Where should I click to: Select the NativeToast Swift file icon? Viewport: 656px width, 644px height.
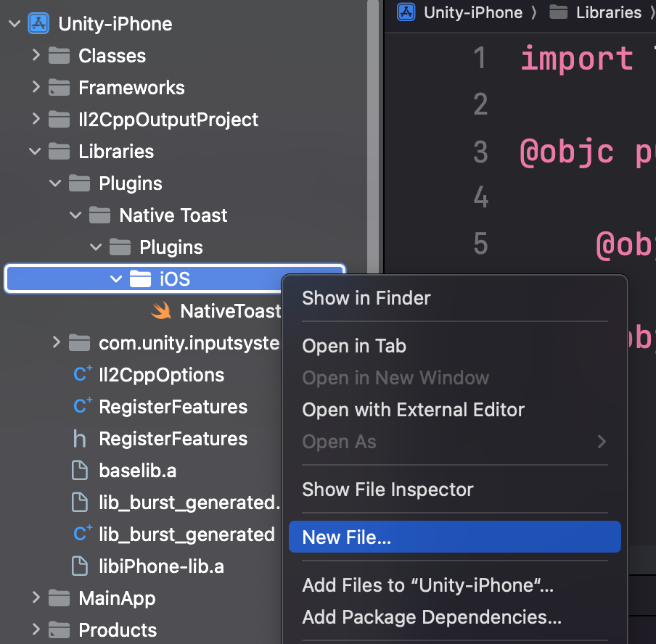161,310
